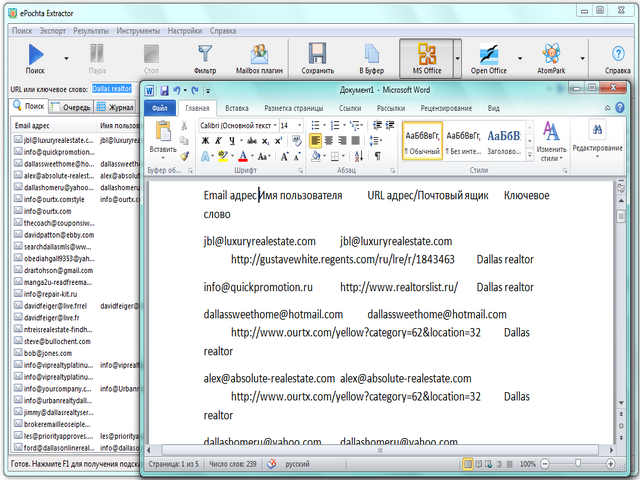Toggle strikethrough abc formatting in Word
Image resolution: width=640 pixels, height=480 pixels.
[x=252, y=141]
